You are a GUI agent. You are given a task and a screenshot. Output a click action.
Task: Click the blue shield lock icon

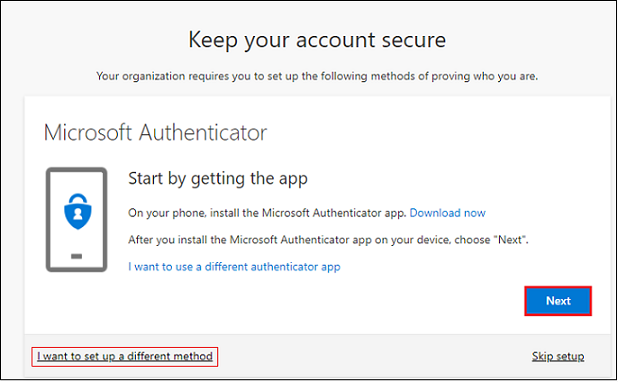[78, 211]
